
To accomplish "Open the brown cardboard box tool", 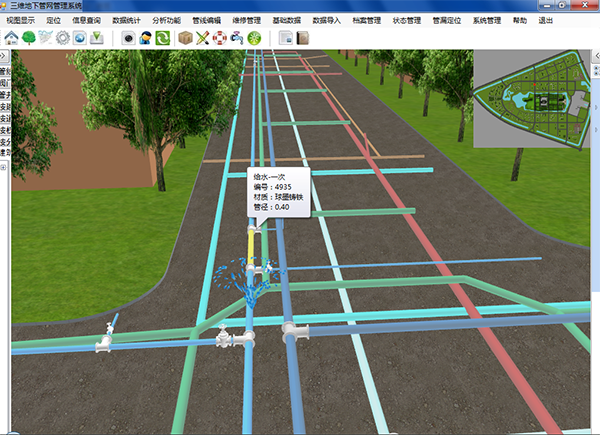I will [x=185, y=38].
